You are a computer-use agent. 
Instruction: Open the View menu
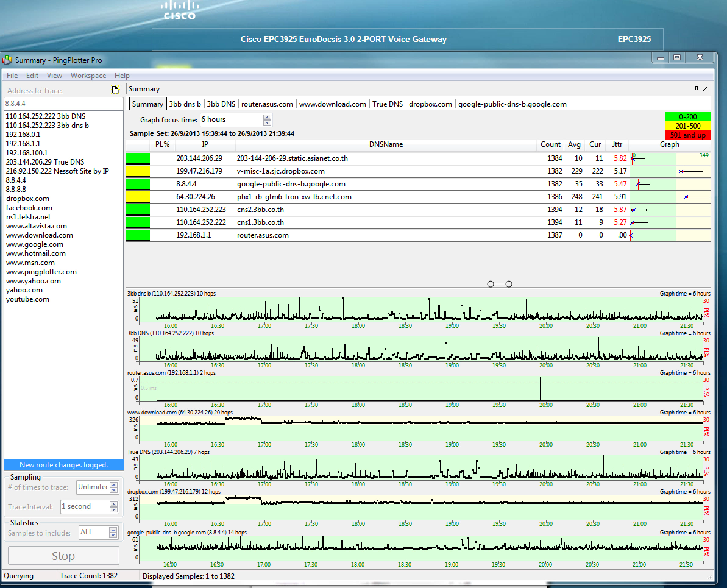pyautogui.click(x=54, y=76)
